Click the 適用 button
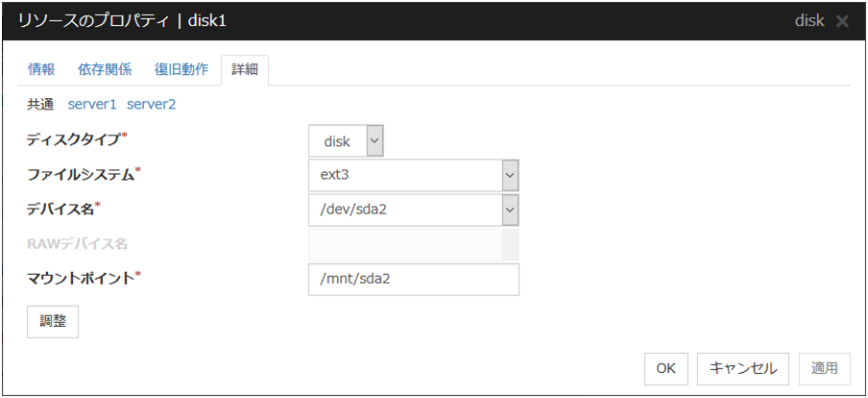Image resolution: width=868 pixels, height=398 pixels. pyautogui.click(x=824, y=367)
